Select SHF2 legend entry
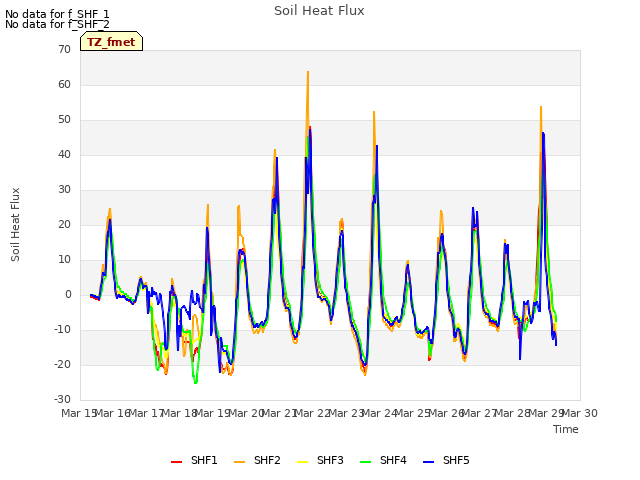Image resolution: width=640 pixels, height=480 pixels. pyautogui.click(x=258, y=460)
